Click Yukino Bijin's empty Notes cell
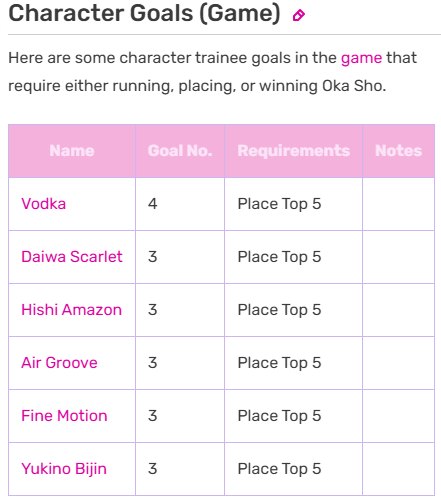Image resolution: width=441 pixels, height=497 pixels. tap(399, 469)
